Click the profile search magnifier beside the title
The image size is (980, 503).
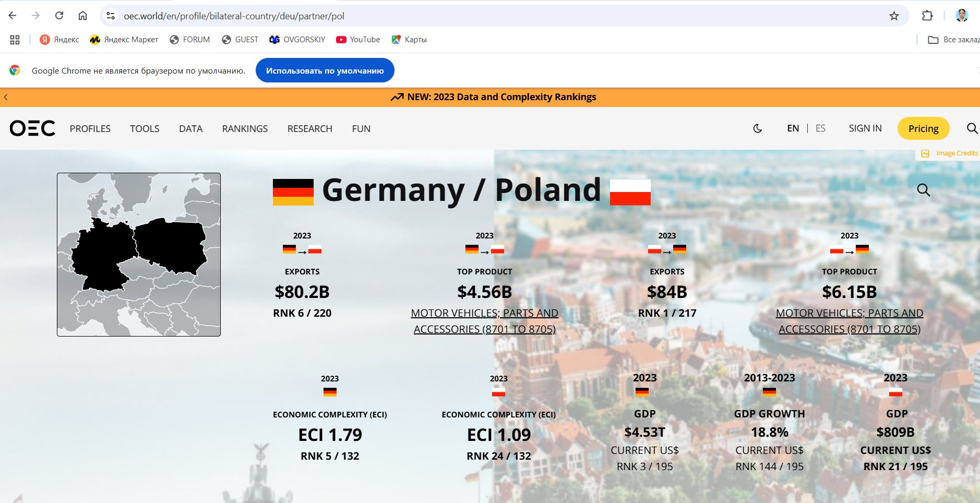(923, 190)
